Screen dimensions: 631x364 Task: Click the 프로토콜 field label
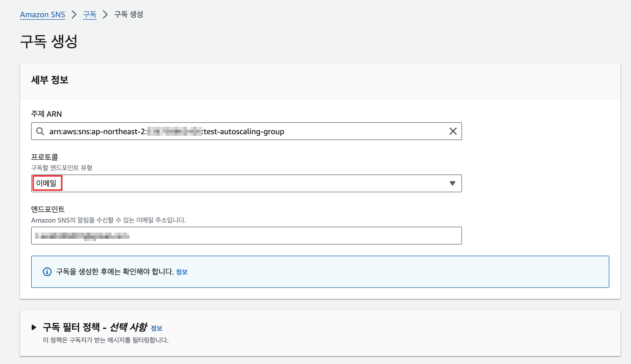pyautogui.click(x=44, y=157)
